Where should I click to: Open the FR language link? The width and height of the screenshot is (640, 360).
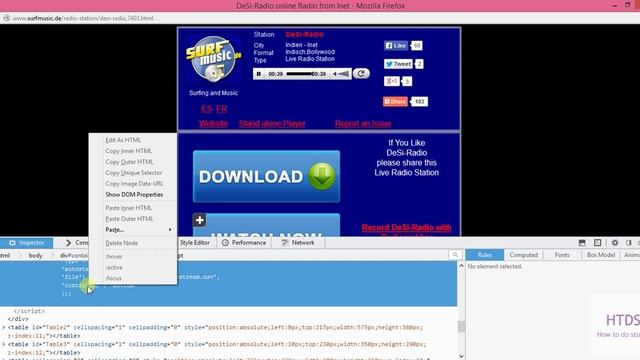point(222,109)
